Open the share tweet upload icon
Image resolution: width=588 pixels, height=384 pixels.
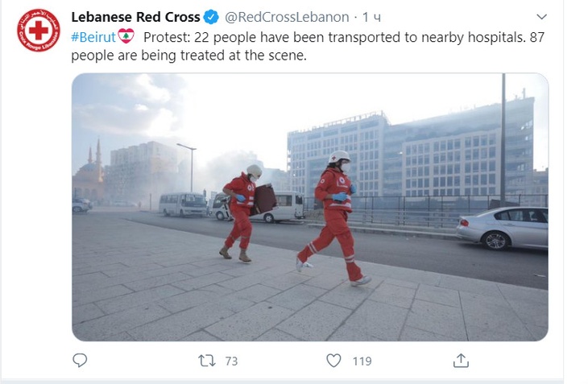(x=461, y=361)
